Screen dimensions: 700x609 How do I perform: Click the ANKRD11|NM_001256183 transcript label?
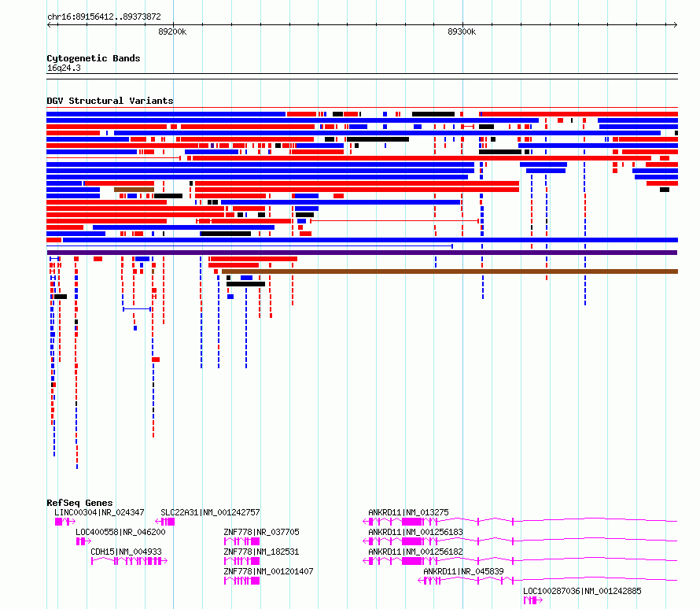click(x=415, y=532)
